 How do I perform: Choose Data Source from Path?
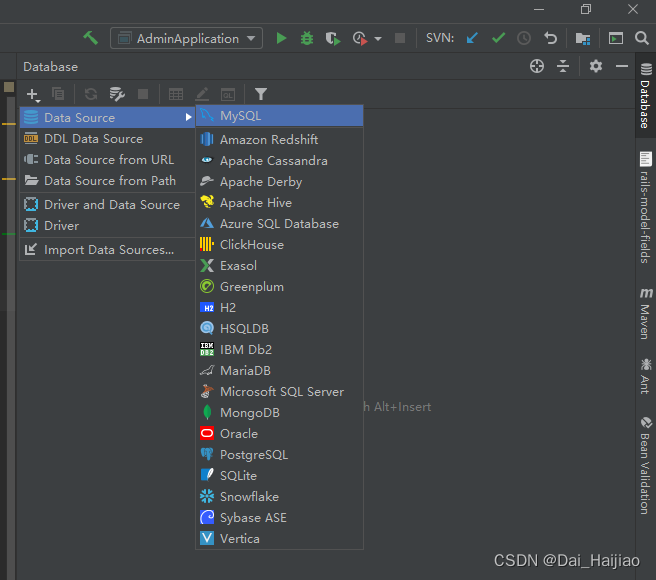tap(108, 180)
